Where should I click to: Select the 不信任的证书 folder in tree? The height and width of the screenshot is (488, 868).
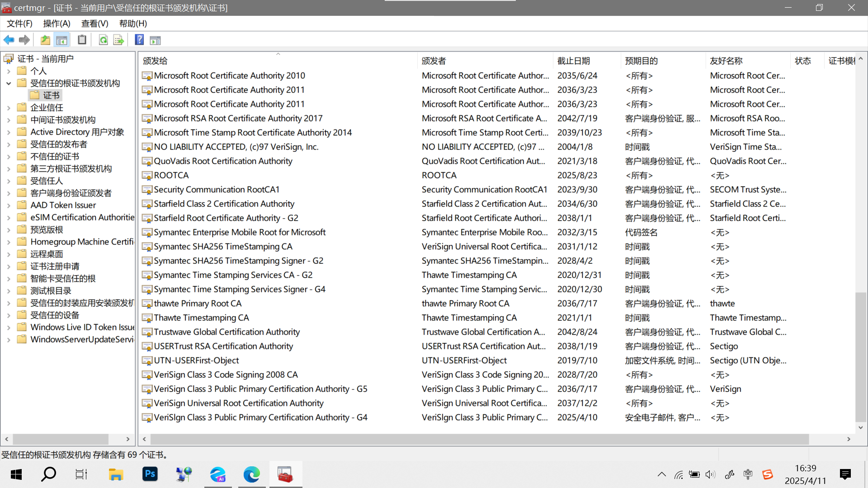coord(55,156)
